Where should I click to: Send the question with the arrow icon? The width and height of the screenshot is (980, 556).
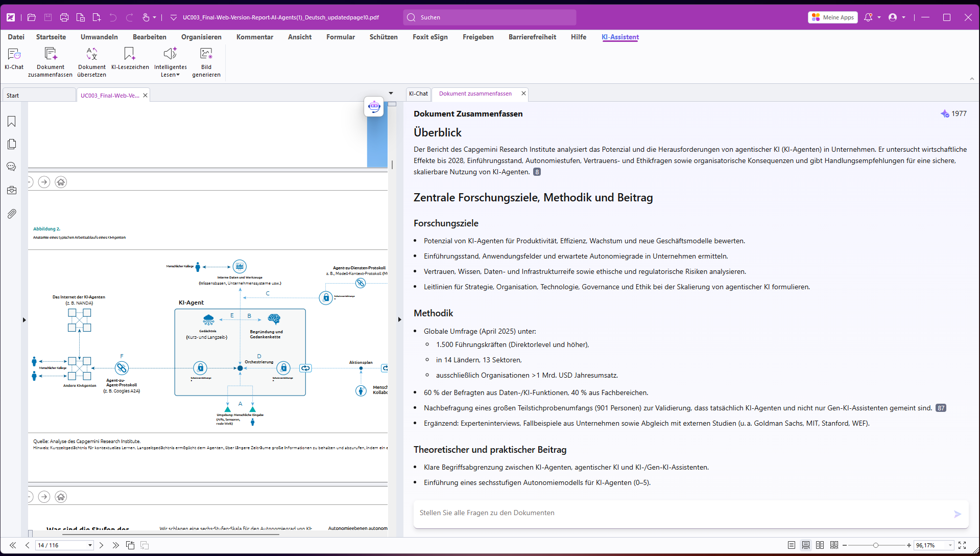click(958, 514)
